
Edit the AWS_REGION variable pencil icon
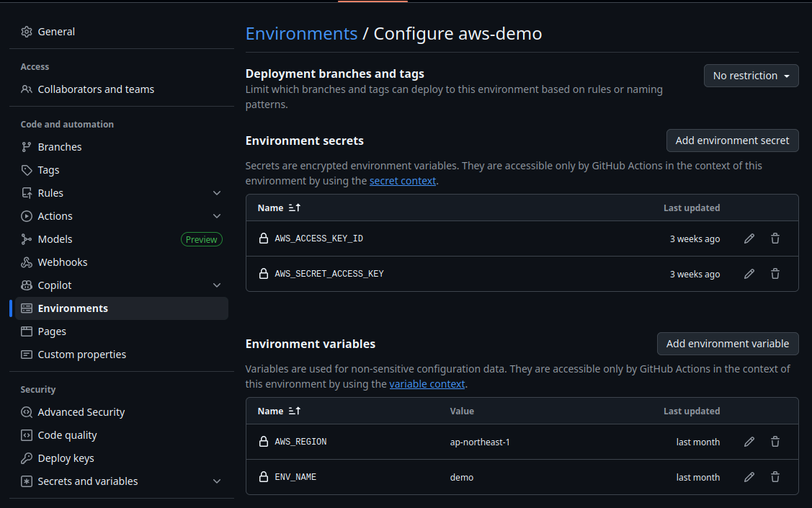pos(749,442)
